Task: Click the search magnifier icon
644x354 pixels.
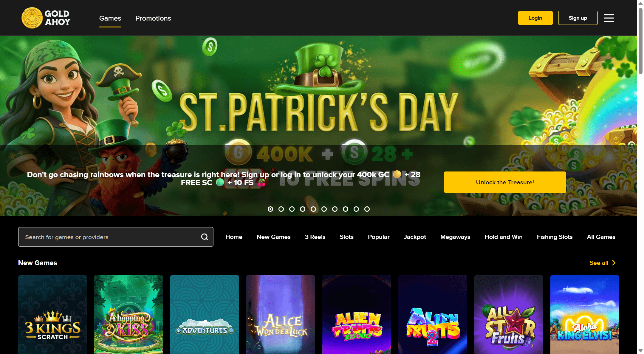Action: point(205,237)
